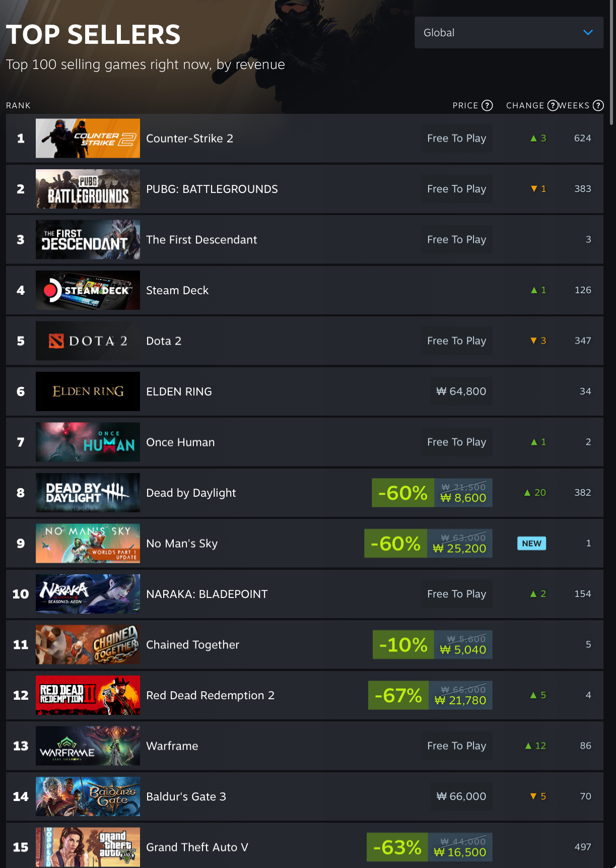The image size is (616, 868).
Task: Click the WEEKS help question mark icon
Action: tap(598, 105)
